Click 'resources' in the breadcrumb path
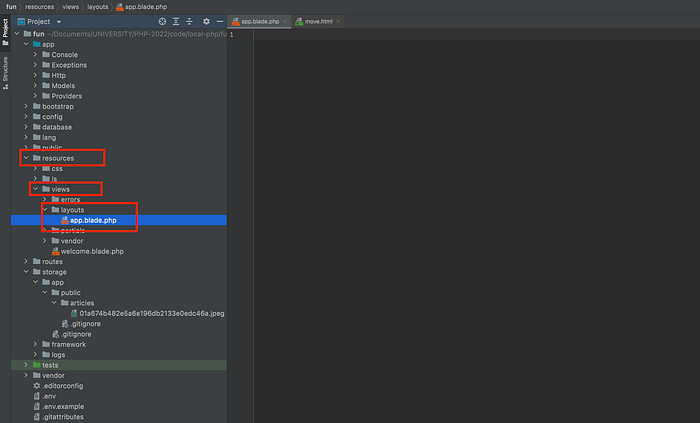Screen dimensions: 700x423 [x=39, y=7]
